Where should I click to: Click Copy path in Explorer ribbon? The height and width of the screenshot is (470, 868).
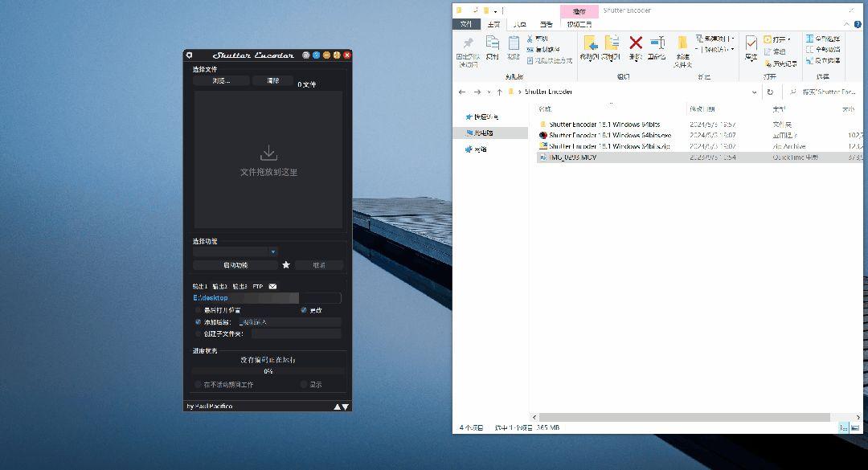tap(543, 50)
